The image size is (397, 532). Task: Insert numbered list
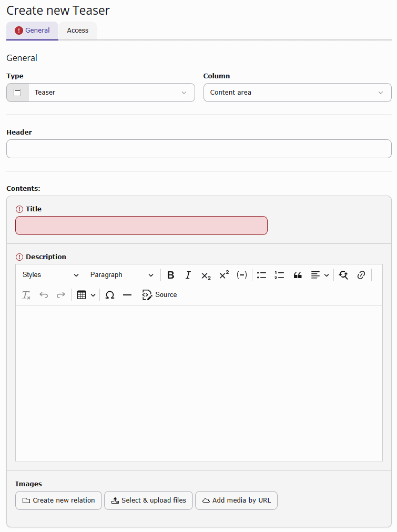[x=279, y=275]
